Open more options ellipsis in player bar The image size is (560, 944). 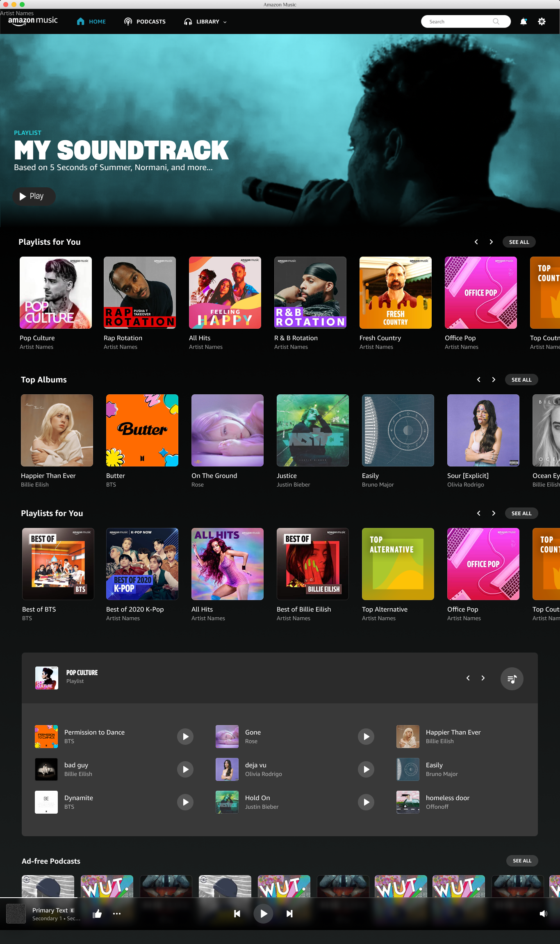117,913
